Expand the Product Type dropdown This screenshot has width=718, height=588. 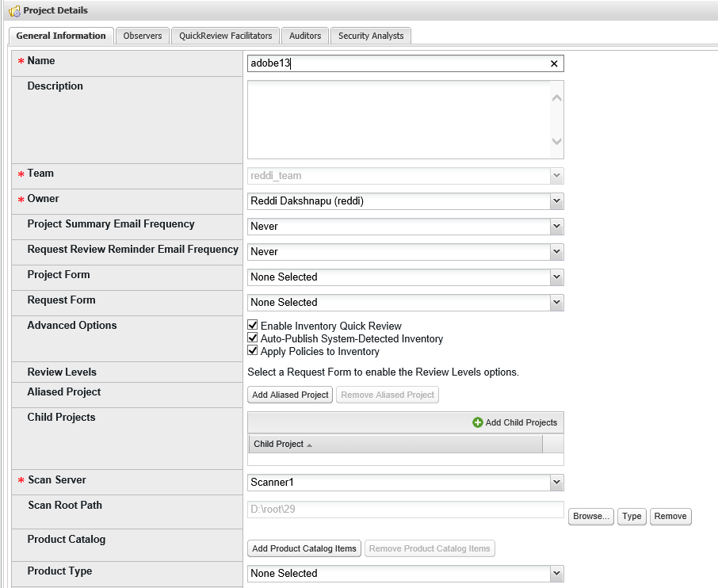pos(556,574)
